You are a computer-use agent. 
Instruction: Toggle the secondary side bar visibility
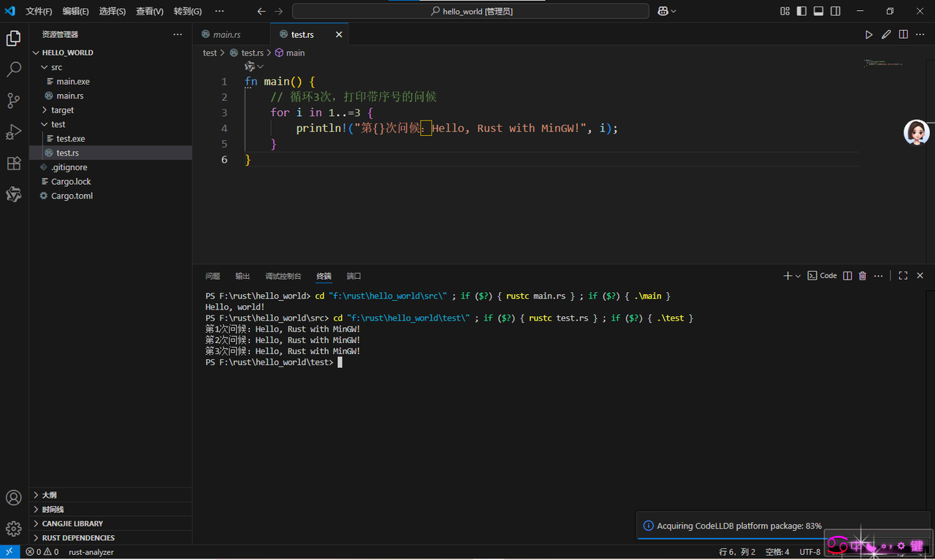[836, 11]
